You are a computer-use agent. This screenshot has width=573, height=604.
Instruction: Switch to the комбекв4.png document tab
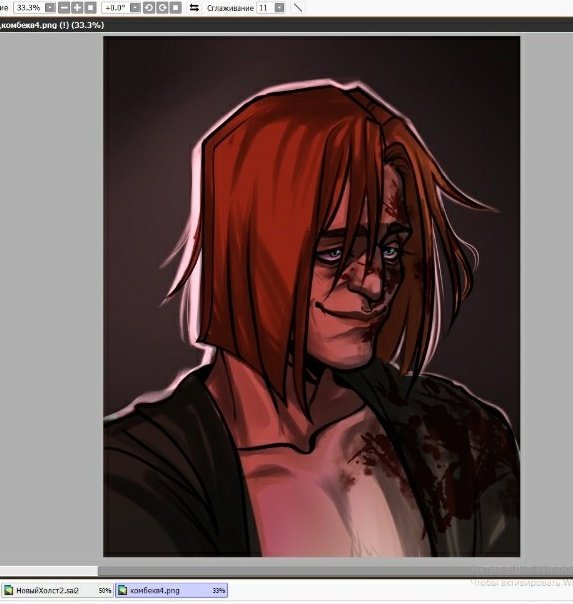tap(171, 590)
